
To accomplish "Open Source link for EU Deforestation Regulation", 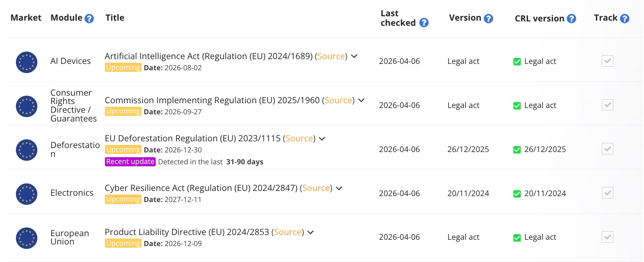I will point(299,139).
